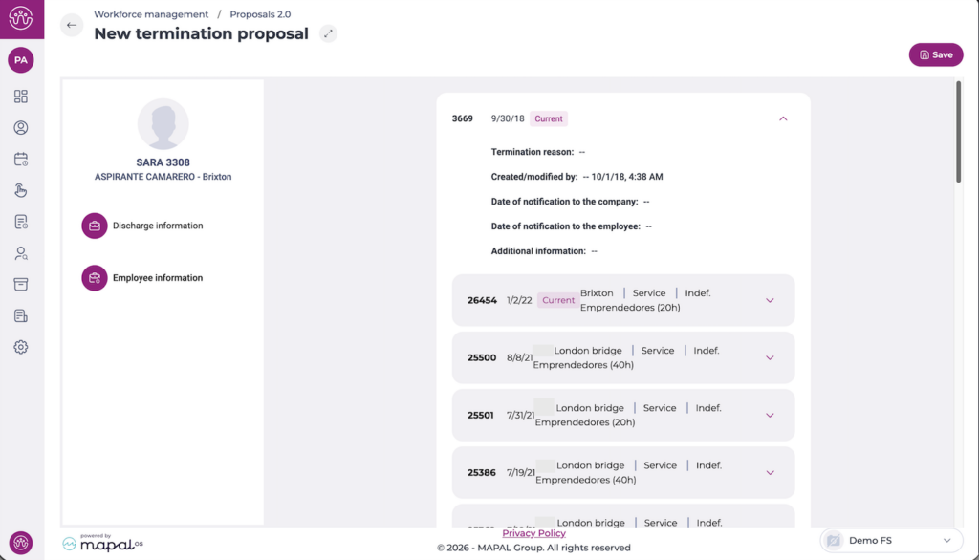Go to Discharge information section
This screenshot has width=979, height=560.
click(x=158, y=226)
